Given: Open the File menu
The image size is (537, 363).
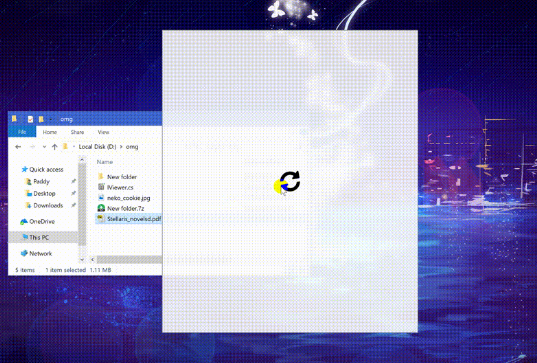Looking at the screenshot, I should pos(22,132).
